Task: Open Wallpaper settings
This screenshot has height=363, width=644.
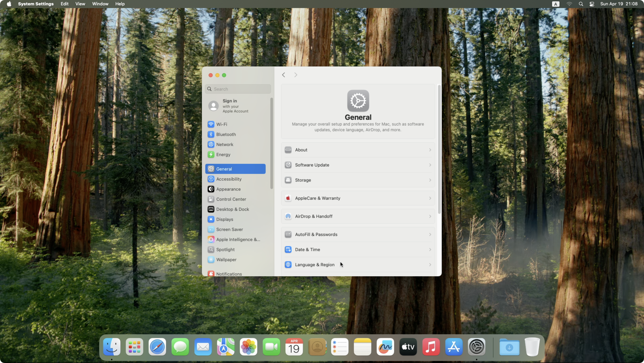Action: click(235, 260)
